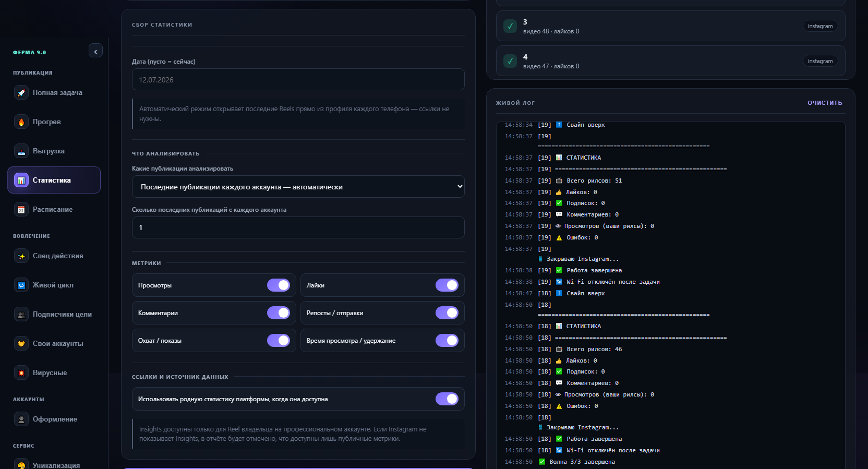Collapse the sidebar with the chevron button
The width and height of the screenshot is (868, 469).
click(95, 51)
